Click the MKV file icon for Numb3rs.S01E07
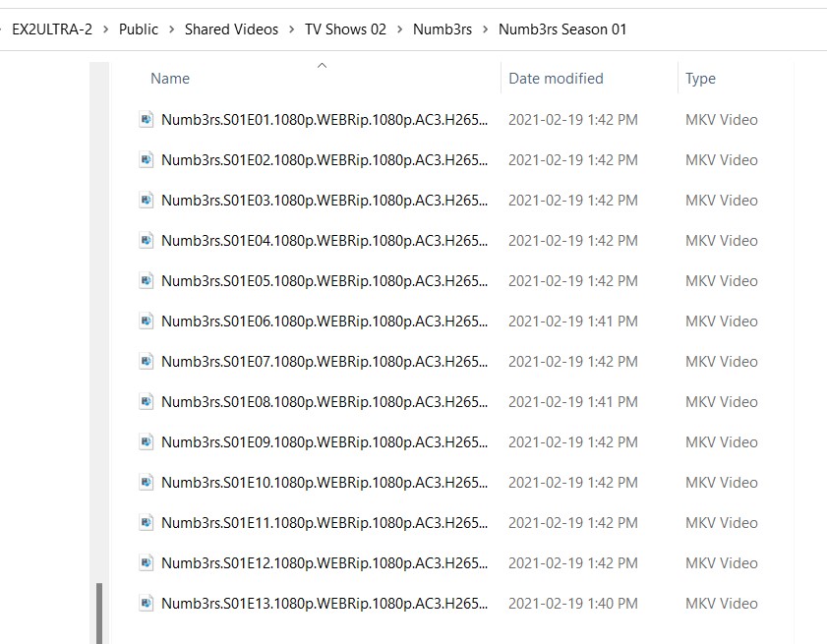 pyautogui.click(x=147, y=361)
